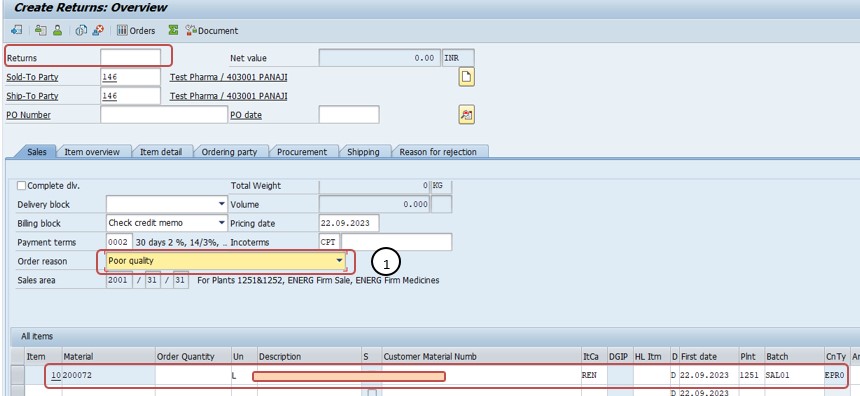Tick the Complete dlv. checkbox
Image resolution: width=860 pixels, height=396 pixels.
point(21,186)
